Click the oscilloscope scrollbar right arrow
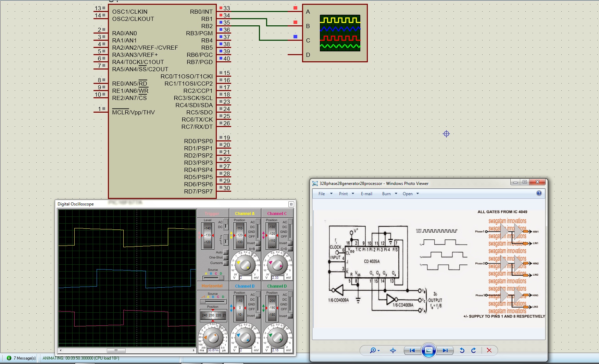 coord(194,351)
